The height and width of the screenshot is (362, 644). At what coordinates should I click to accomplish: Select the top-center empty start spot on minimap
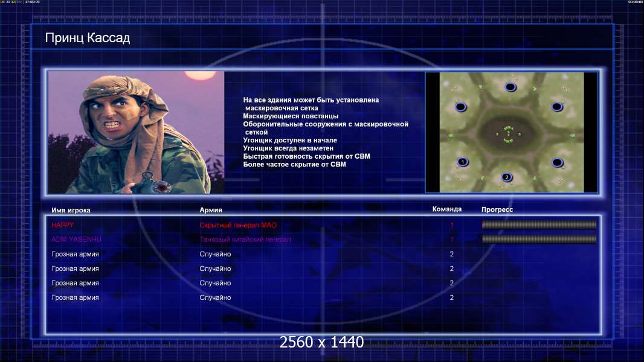point(510,87)
